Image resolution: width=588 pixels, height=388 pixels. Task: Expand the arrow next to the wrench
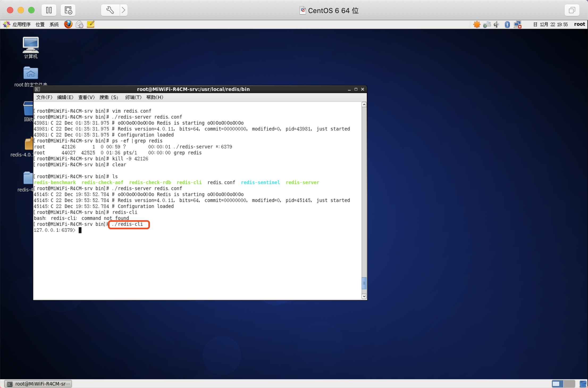click(124, 10)
